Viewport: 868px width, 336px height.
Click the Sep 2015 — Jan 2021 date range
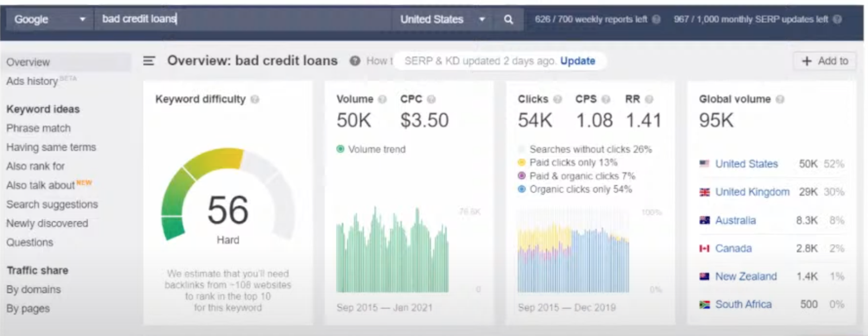point(385,308)
